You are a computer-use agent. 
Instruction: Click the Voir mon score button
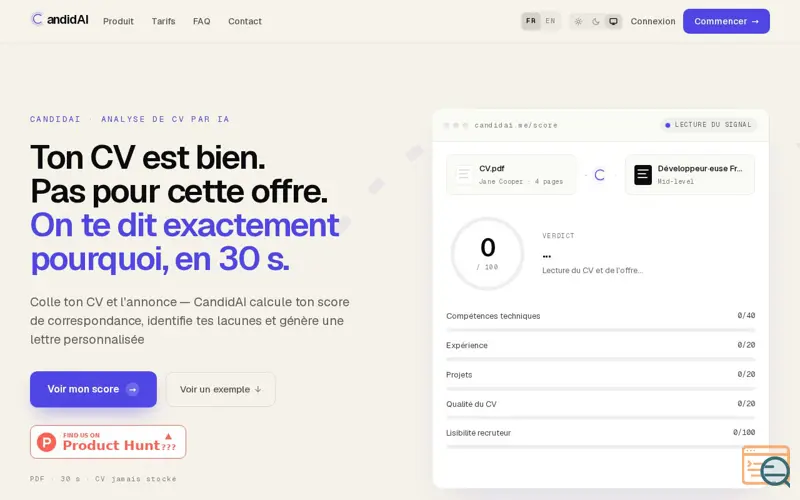coord(93,389)
